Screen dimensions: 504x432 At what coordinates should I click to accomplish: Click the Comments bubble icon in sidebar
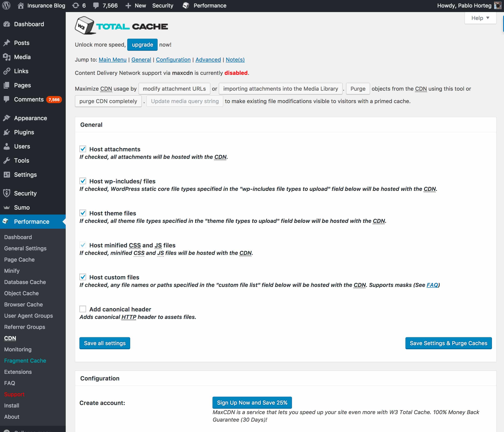pos(7,99)
